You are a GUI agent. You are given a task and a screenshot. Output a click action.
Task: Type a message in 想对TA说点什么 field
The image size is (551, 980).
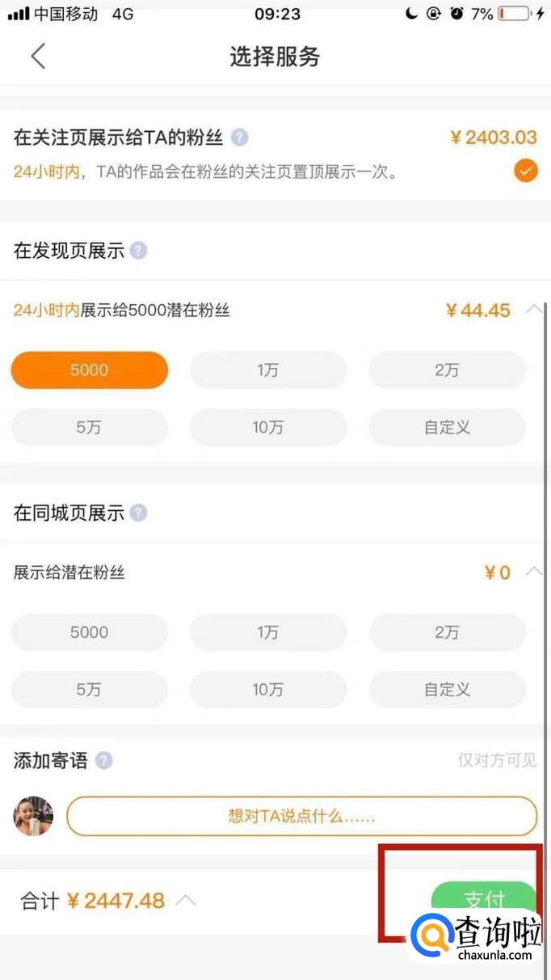coord(301,816)
